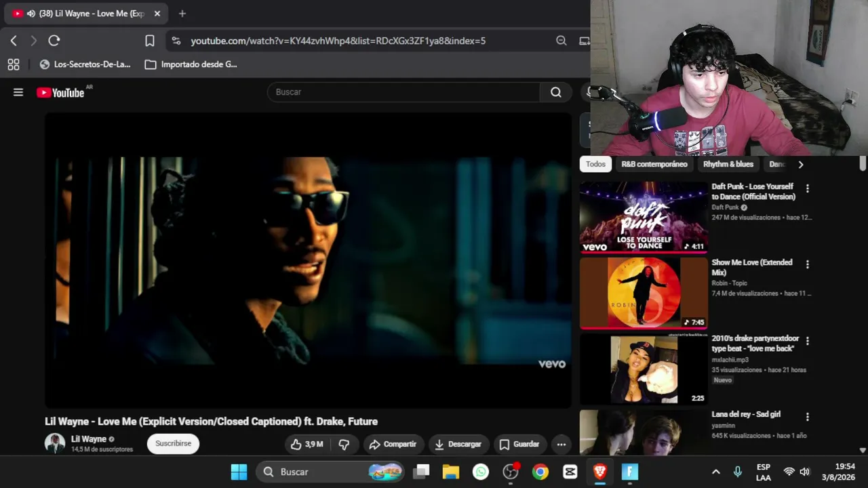The width and height of the screenshot is (868, 488).
Task: Open the mxlachii.mp3 channel name
Action: coord(730,360)
